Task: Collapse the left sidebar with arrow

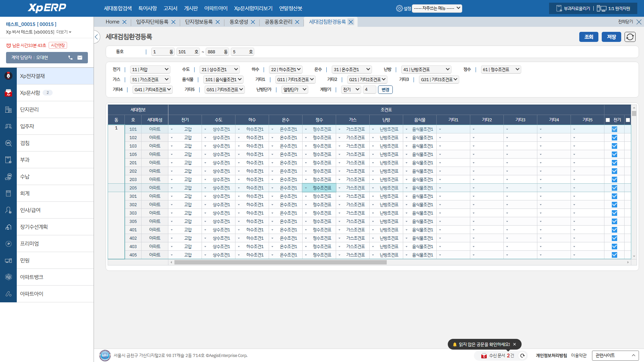Action: [x=97, y=37]
